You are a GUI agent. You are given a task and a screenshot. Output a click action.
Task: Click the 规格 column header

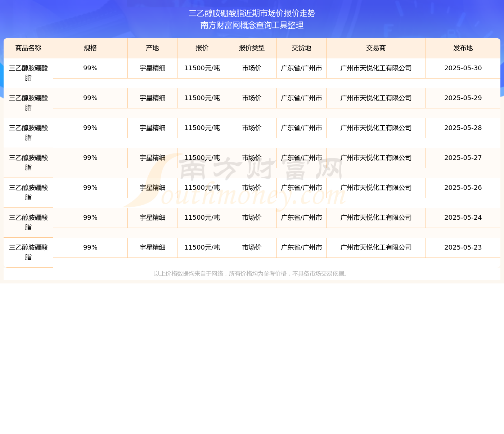click(90, 48)
